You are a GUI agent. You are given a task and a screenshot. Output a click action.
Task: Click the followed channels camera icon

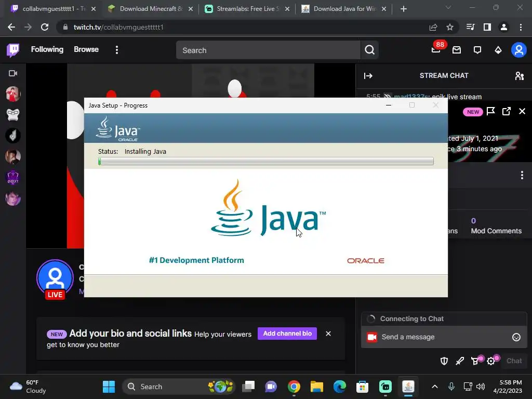[13, 73]
